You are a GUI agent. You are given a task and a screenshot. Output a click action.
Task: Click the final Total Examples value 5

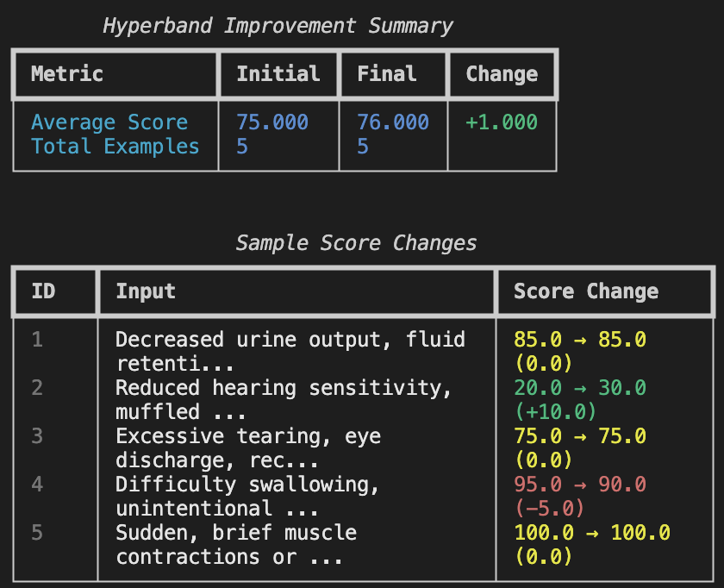pyautogui.click(x=363, y=147)
